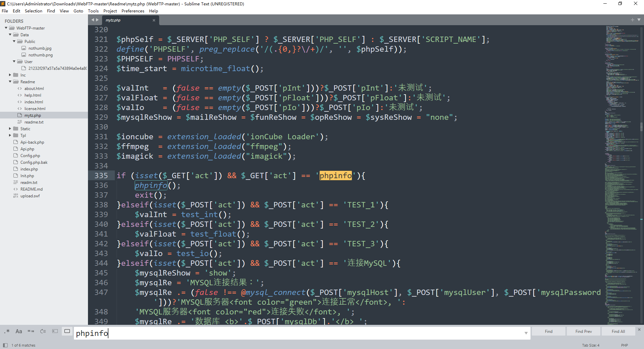Viewport: 644px width, 349px height.
Task: Collapse the Public folder
Action: 14,41
